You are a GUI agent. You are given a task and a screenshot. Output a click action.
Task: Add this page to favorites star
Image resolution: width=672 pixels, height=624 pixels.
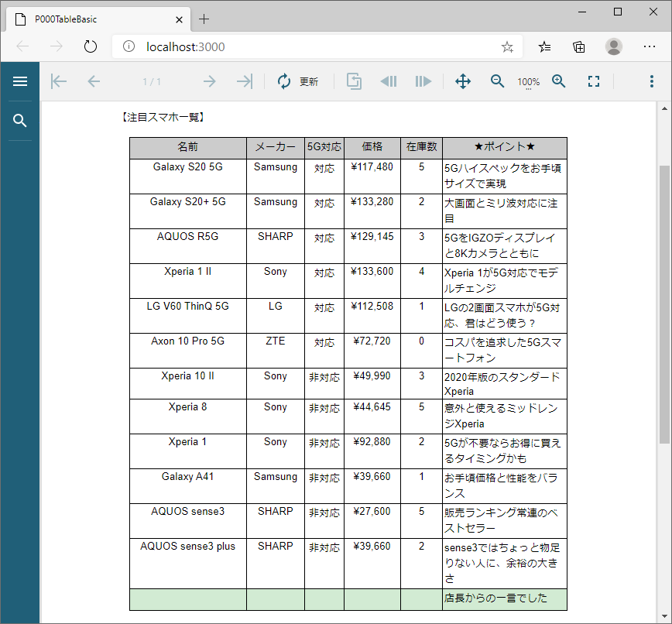[x=507, y=46]
